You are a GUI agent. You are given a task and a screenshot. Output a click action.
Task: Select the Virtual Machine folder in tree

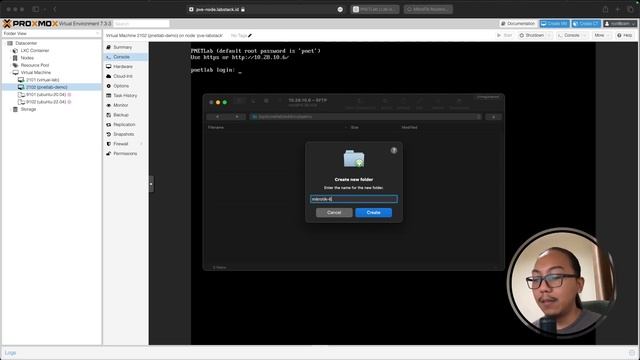click(x=36, y=72)
